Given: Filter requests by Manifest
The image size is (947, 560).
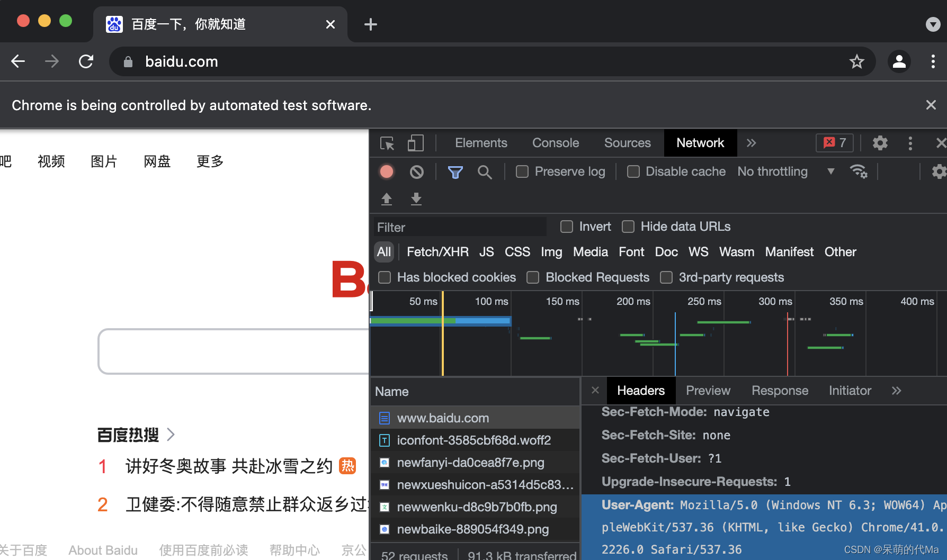Looking at the screenshot, I should point(789,252).
